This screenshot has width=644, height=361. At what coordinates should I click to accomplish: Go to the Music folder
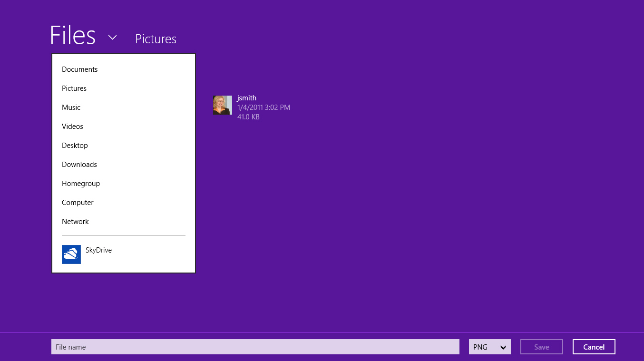[71, 107]
